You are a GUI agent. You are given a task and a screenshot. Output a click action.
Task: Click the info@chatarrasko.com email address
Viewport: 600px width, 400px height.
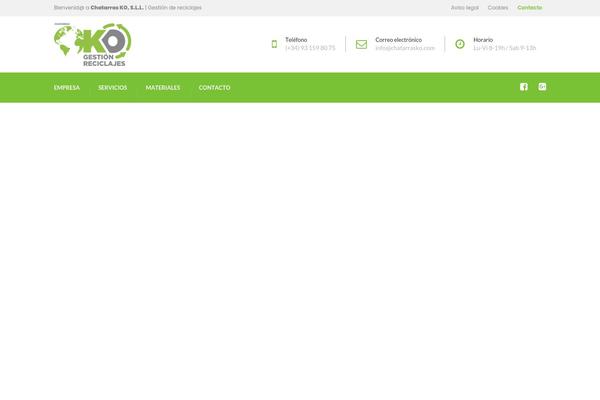405,48
